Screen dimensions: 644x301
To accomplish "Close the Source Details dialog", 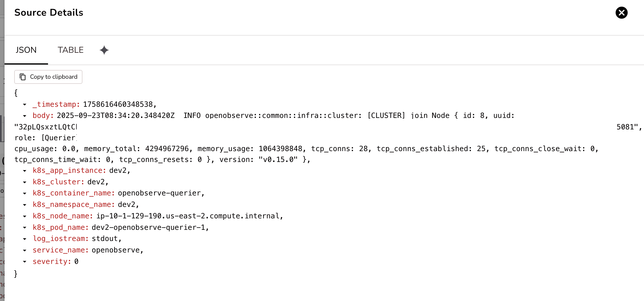I will point(621,13).
